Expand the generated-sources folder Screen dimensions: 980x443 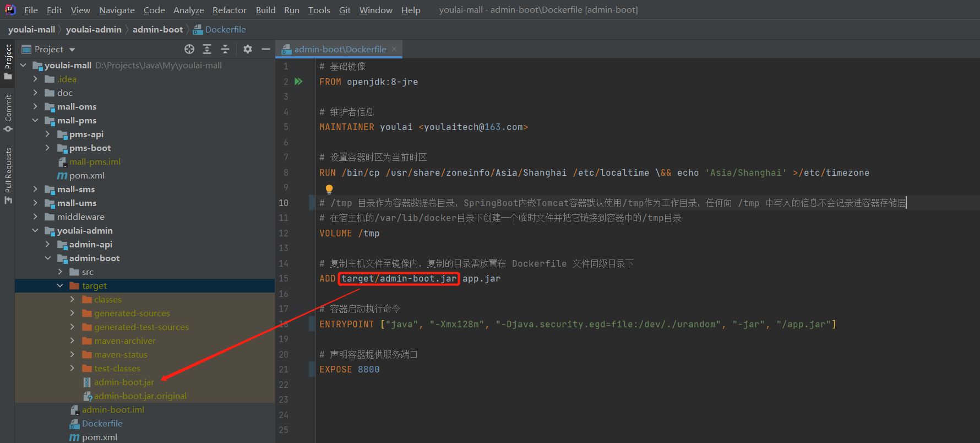[72, 313]
